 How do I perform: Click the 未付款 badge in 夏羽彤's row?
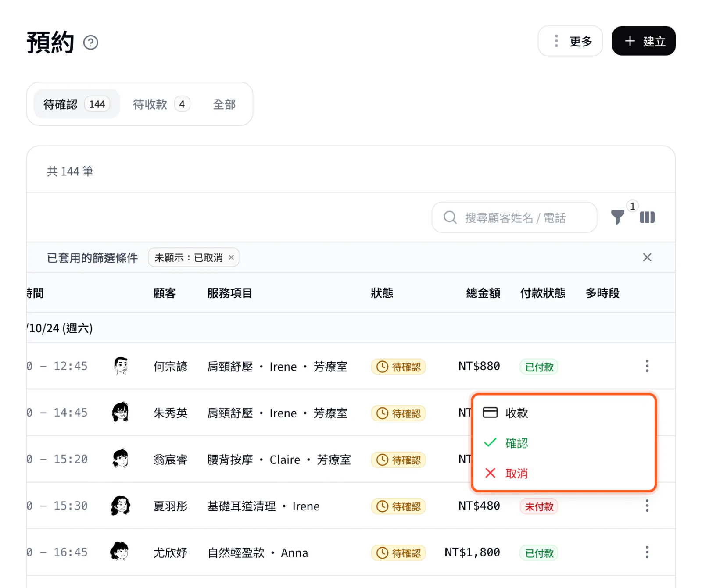click(539, 506)
